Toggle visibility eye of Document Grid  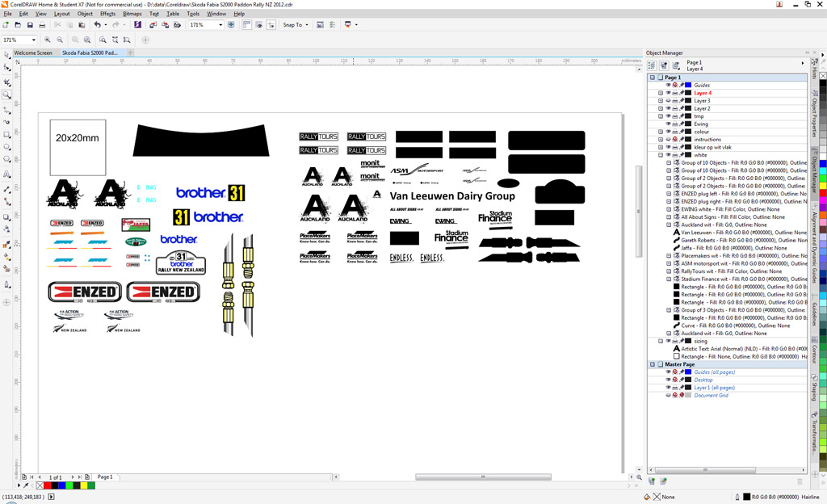[668, 395]
